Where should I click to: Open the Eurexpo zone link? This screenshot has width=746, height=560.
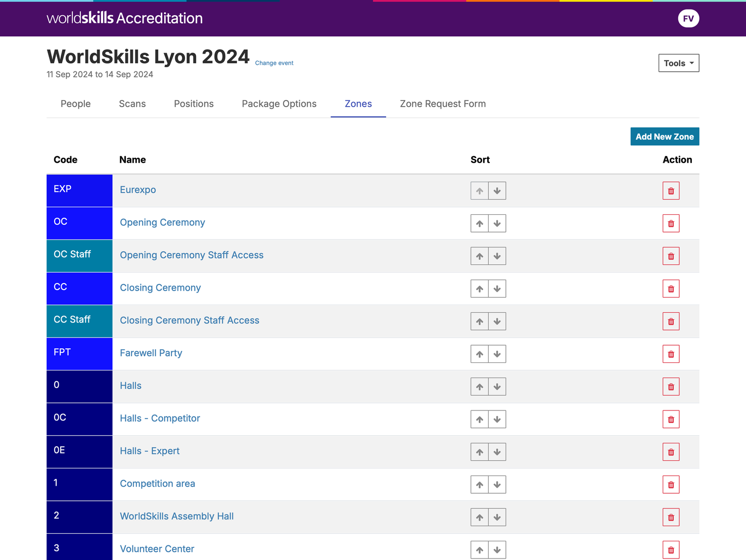(138, 190)
